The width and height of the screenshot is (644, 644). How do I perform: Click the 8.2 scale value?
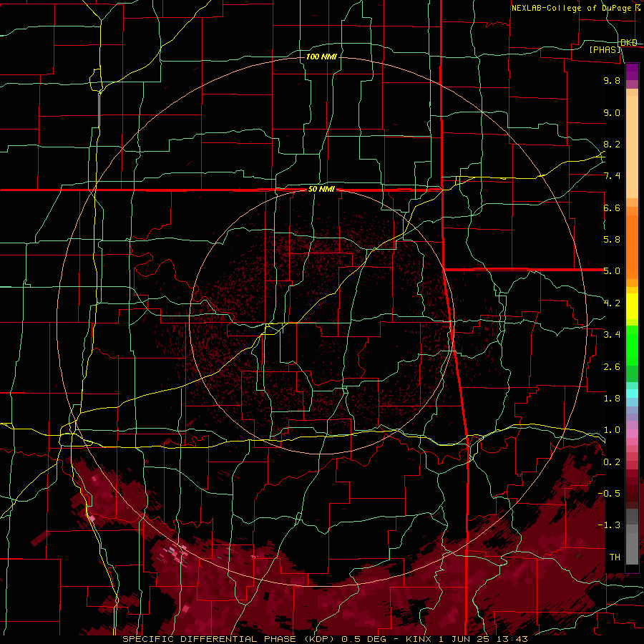click(612, 144)
